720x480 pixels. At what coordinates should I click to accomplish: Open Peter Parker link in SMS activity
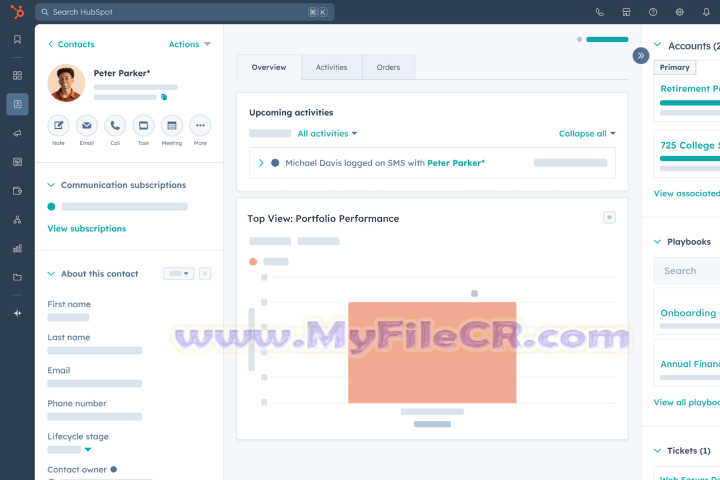(456, 163)
